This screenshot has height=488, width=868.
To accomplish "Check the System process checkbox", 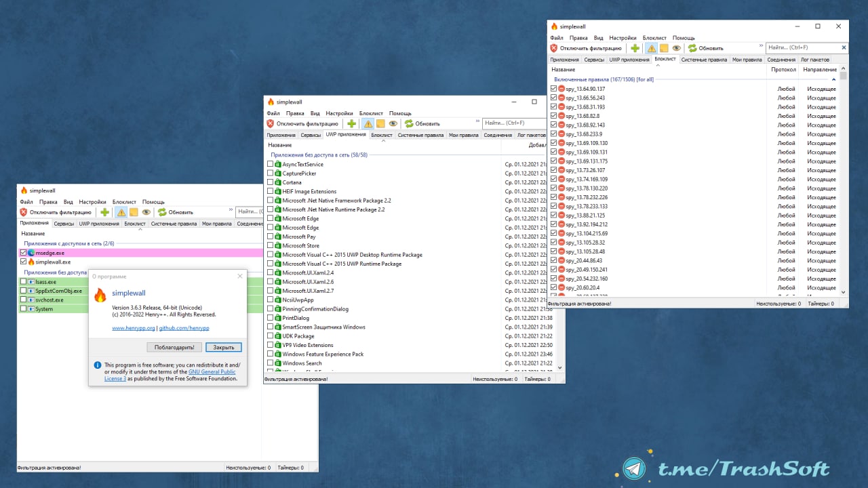I will [24, 308].
